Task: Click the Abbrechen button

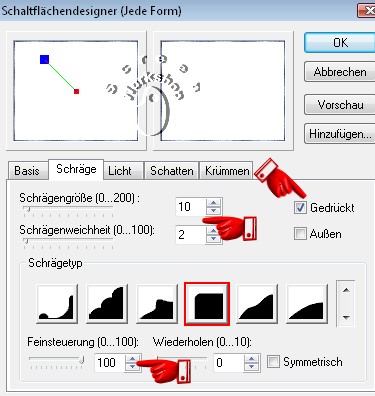Action: tap(340, 72)
